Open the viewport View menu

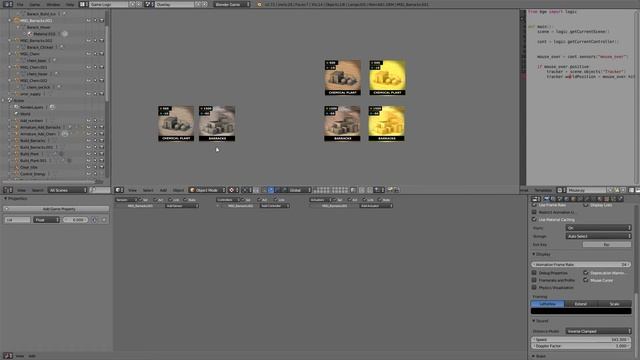133,190
